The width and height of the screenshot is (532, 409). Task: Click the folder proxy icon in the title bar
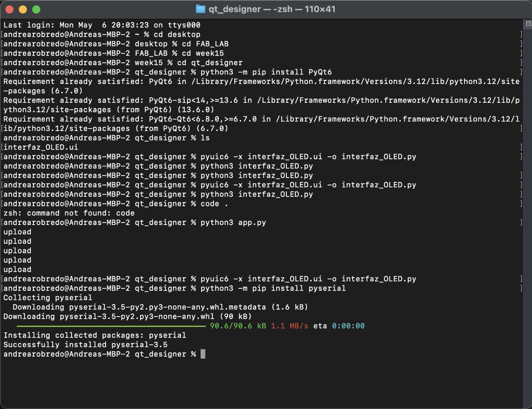point(200,9)
